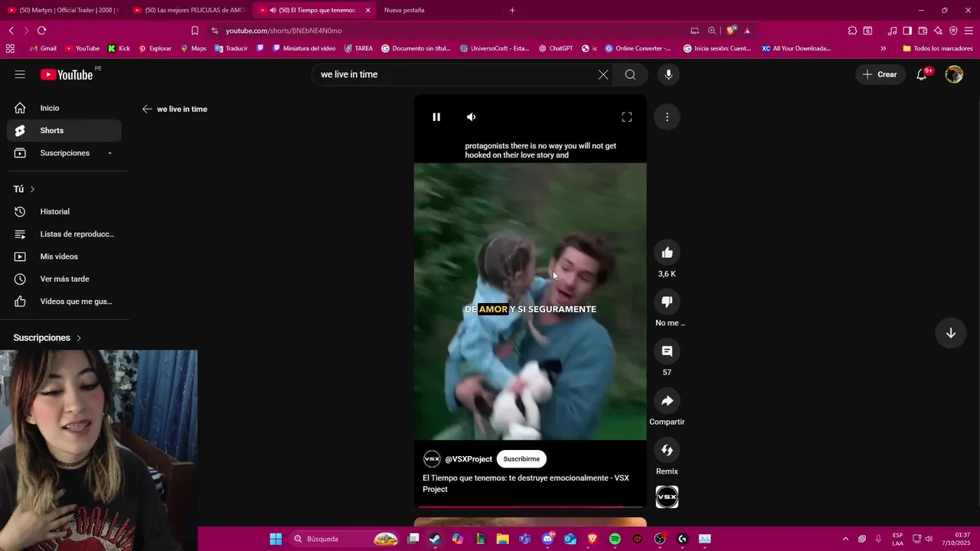
Task: Expand the Suscripciones section heading
Action: point(47,337)
